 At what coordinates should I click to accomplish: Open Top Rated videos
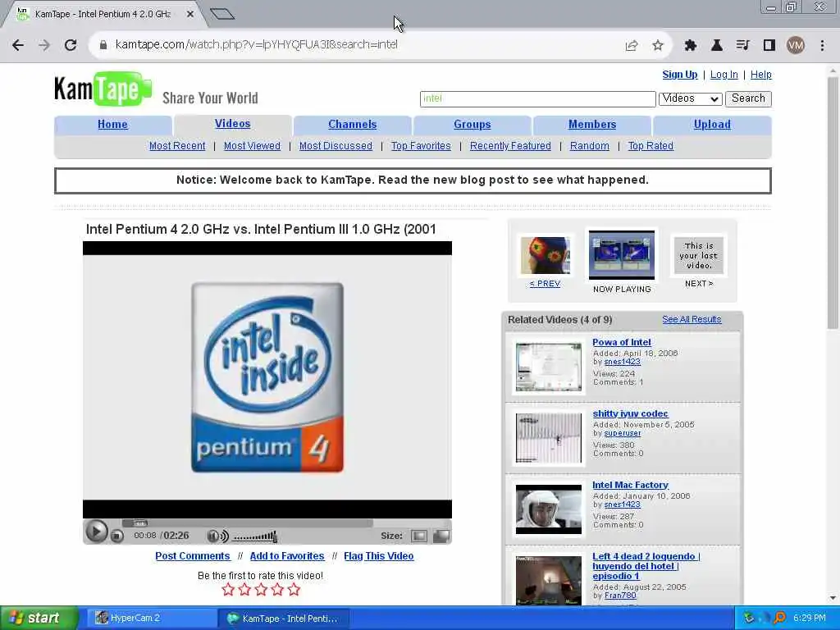pyautogui.click(x=651, y=146)
